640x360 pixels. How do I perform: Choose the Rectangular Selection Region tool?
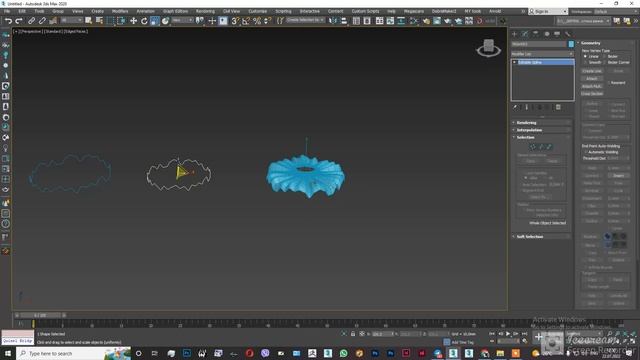click(x=111, y=21)
